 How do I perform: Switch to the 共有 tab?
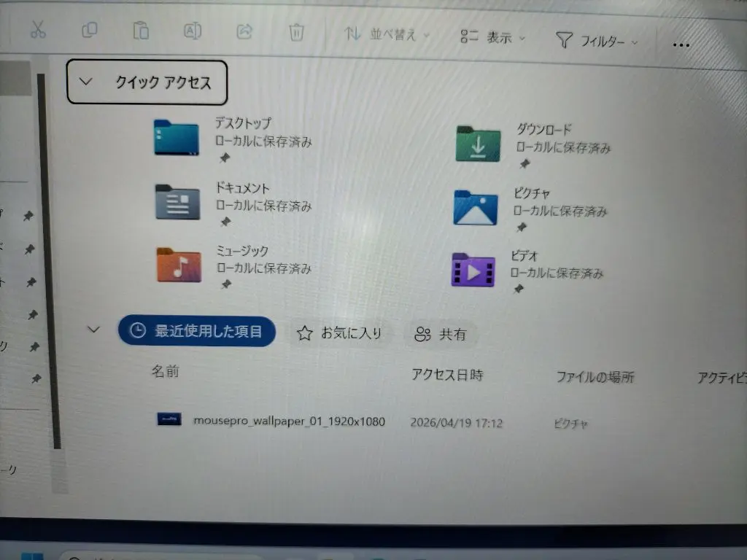point(441,335)
